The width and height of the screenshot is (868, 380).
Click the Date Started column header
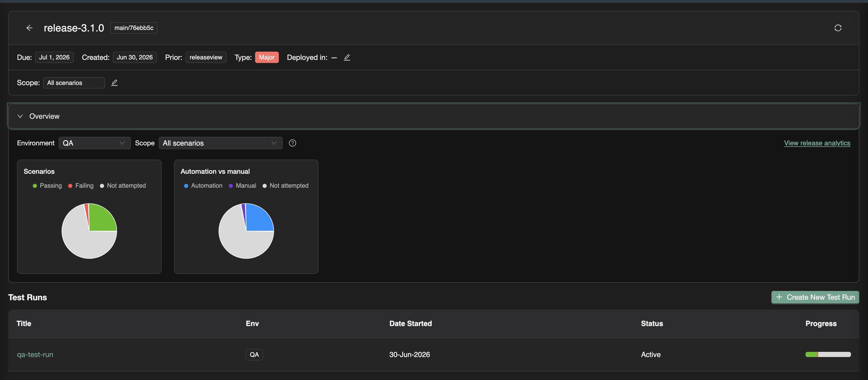click(411, 323)
